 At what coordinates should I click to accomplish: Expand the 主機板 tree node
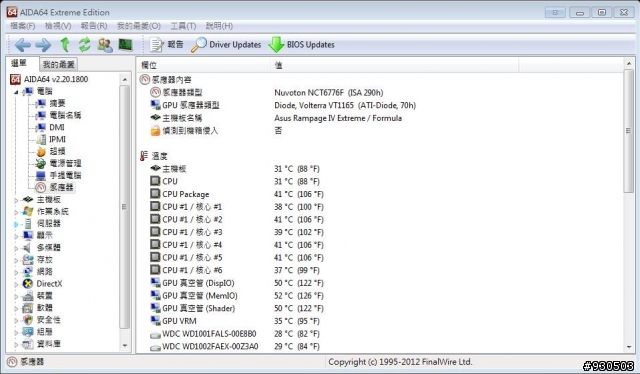click(x=16, y=200)
